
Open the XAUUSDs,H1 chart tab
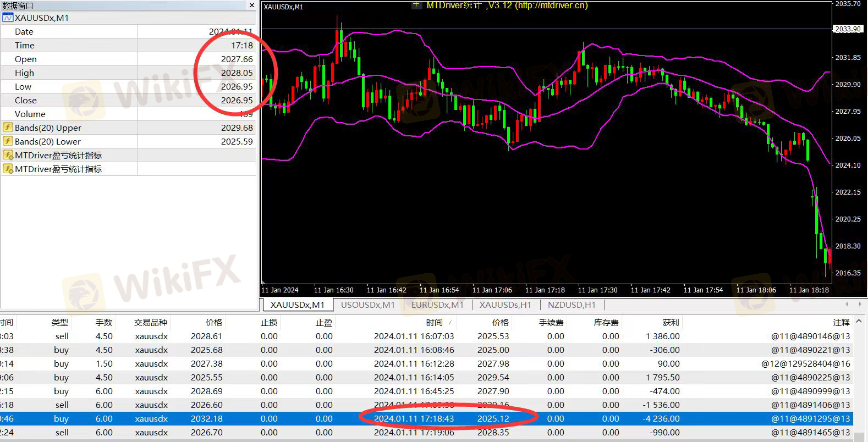click(x=505, y=305)
